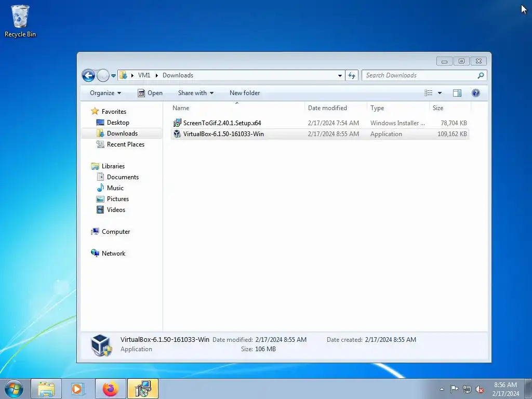This screenshot has height=399, width=532.
Task: Maximize the Downloads Explorer window
Action: point(461,61)
